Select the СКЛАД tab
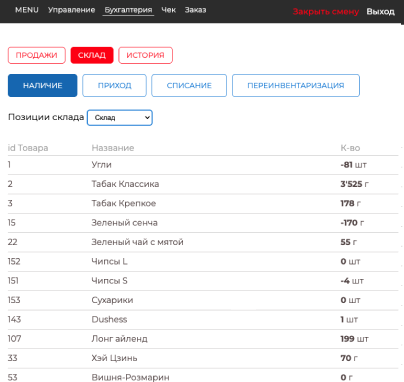 point(92,55)
